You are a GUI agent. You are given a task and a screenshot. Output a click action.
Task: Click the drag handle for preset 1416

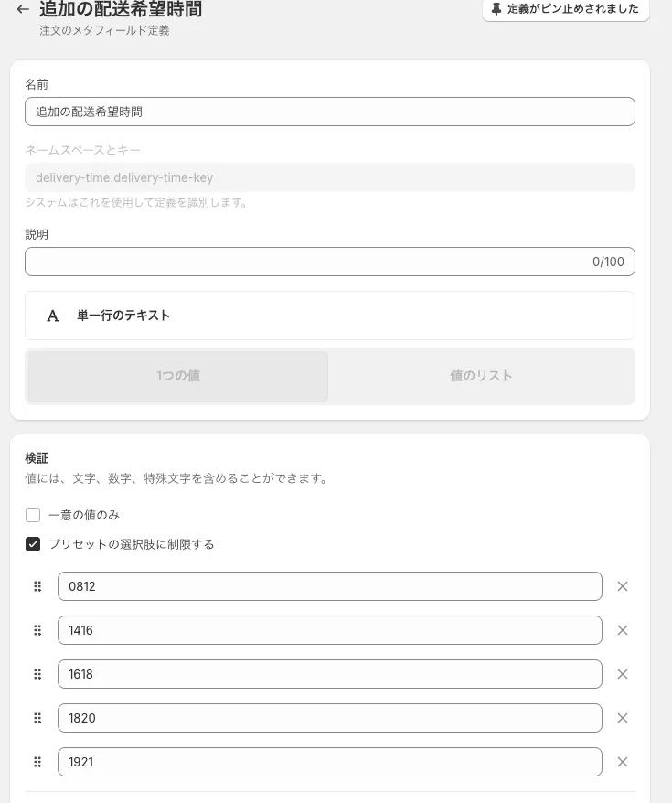point(37,630)
